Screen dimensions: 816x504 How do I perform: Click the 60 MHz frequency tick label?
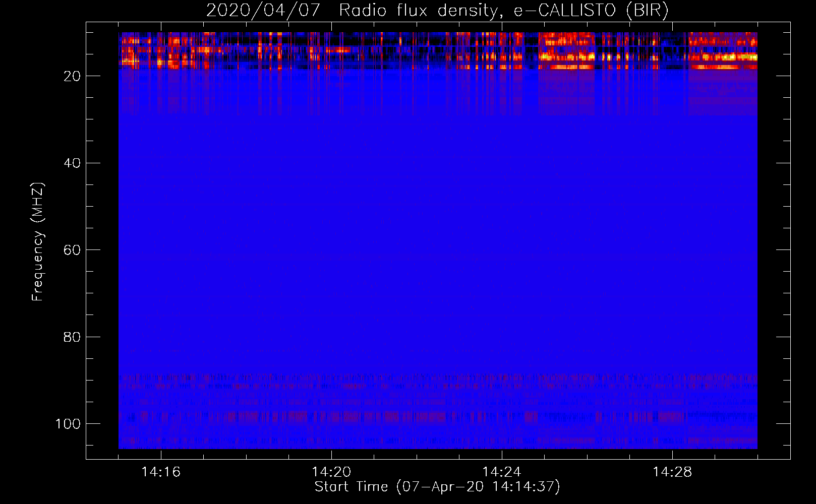pyautogui.click(x=72, y=250)
